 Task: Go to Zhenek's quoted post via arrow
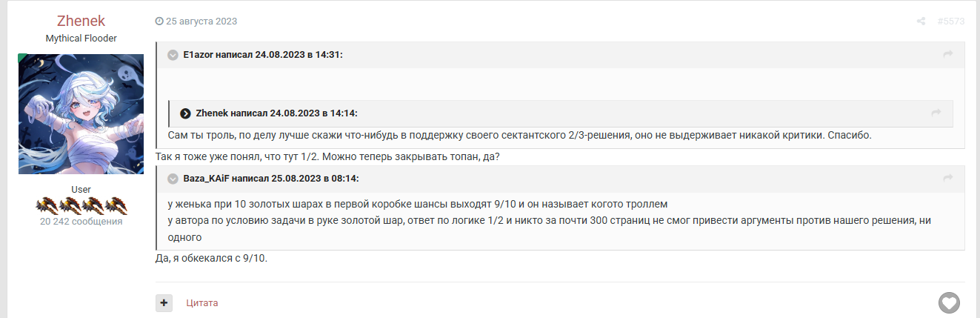(936, 113)
